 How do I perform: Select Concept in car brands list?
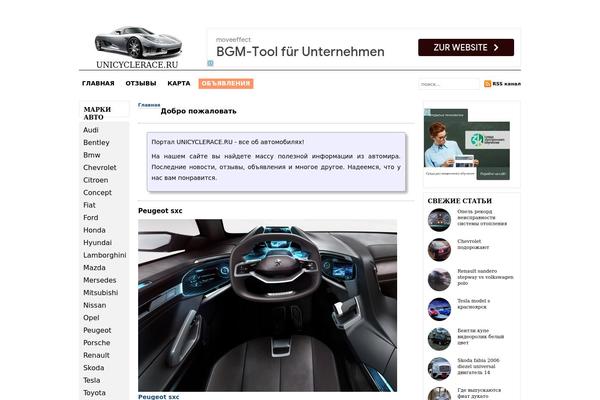98,193
